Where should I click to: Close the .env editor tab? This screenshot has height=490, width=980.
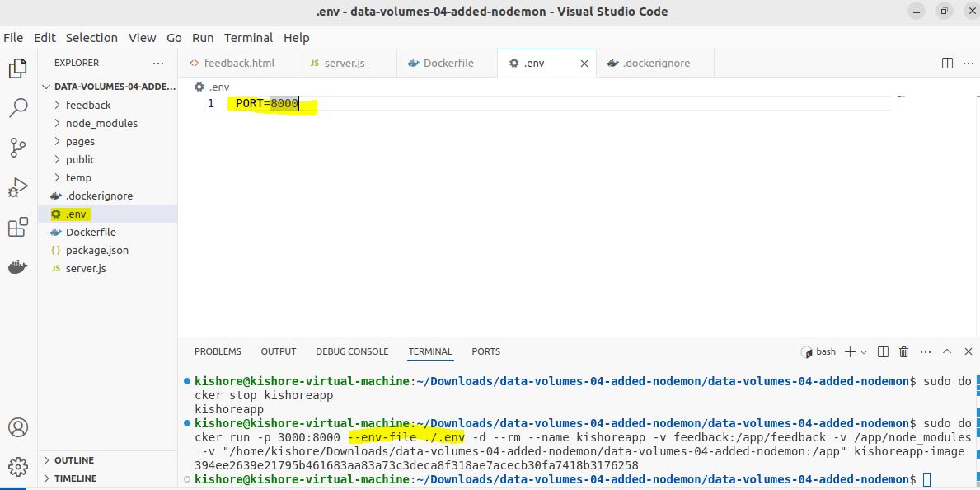point(585,63)
